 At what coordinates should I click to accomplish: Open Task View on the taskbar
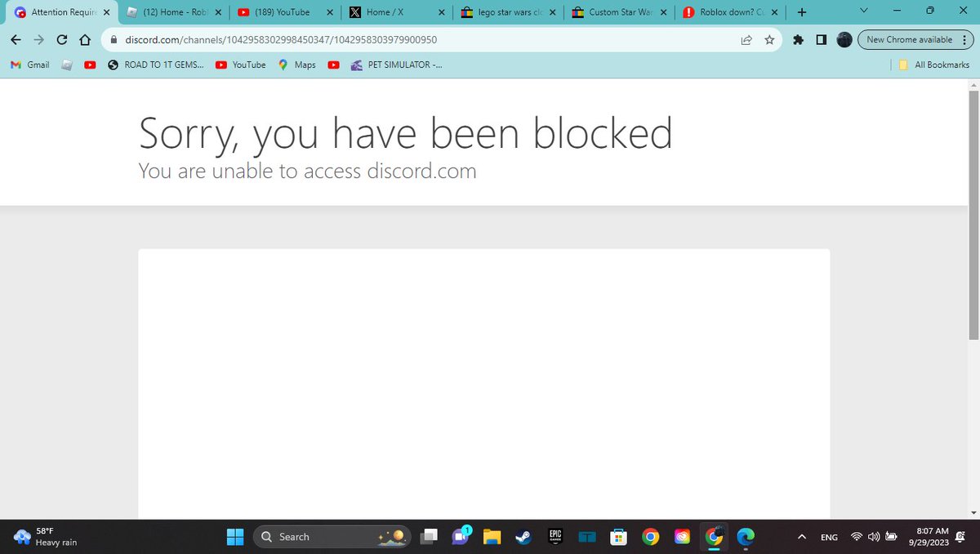(430, 537)
